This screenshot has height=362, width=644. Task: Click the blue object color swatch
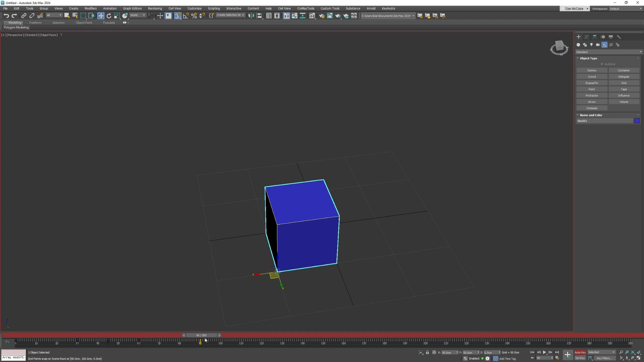click(637, 121)
